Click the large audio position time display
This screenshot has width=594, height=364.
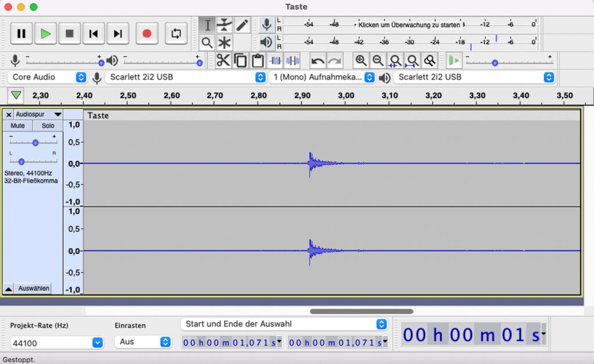[471, 334]
